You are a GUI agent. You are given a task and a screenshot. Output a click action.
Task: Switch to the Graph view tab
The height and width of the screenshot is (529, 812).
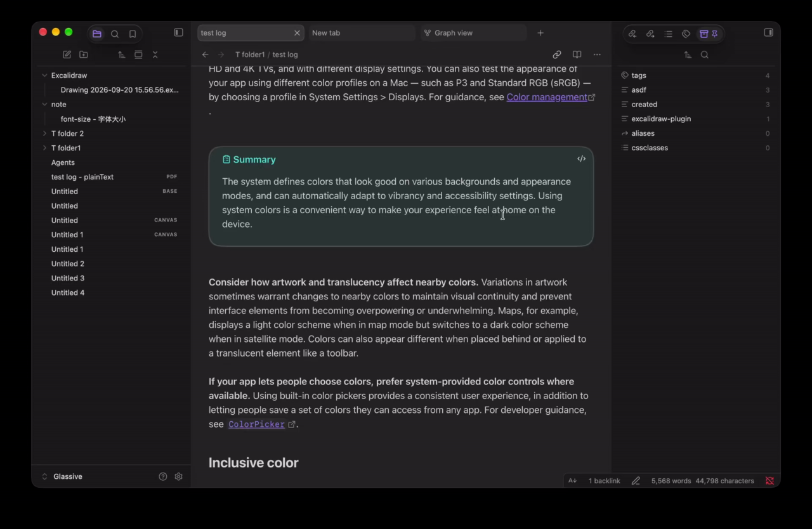tap(473, 33)
